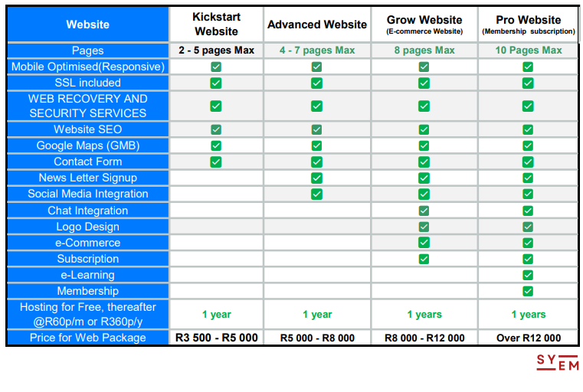Select the Kickstart Website column header
This screenshot has height=392, width=583.
(216, 24)
